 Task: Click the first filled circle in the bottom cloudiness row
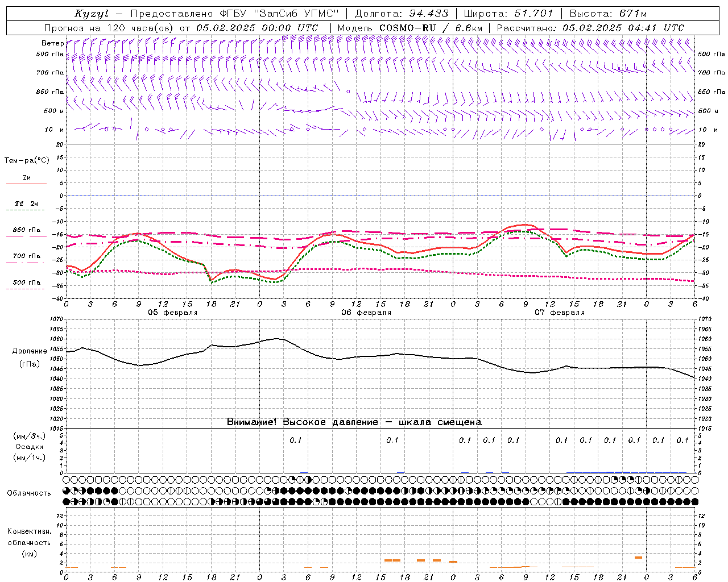(67, 501)
